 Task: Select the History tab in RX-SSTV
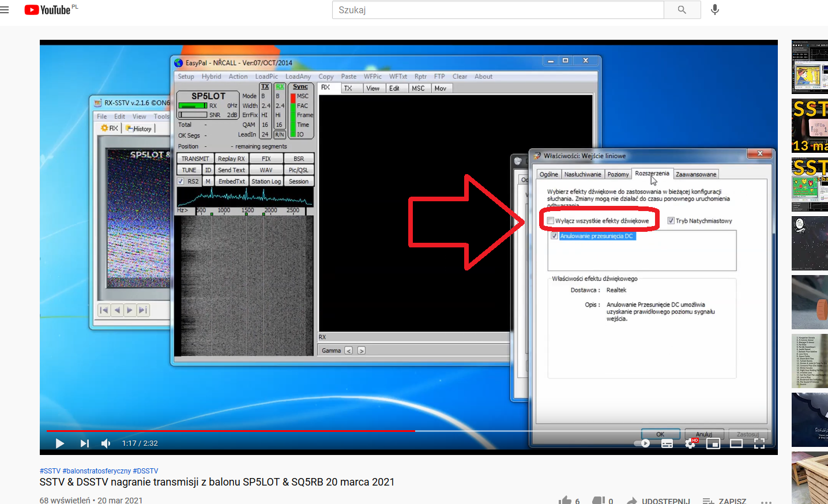pyautogui.click(x=139, y=129)
